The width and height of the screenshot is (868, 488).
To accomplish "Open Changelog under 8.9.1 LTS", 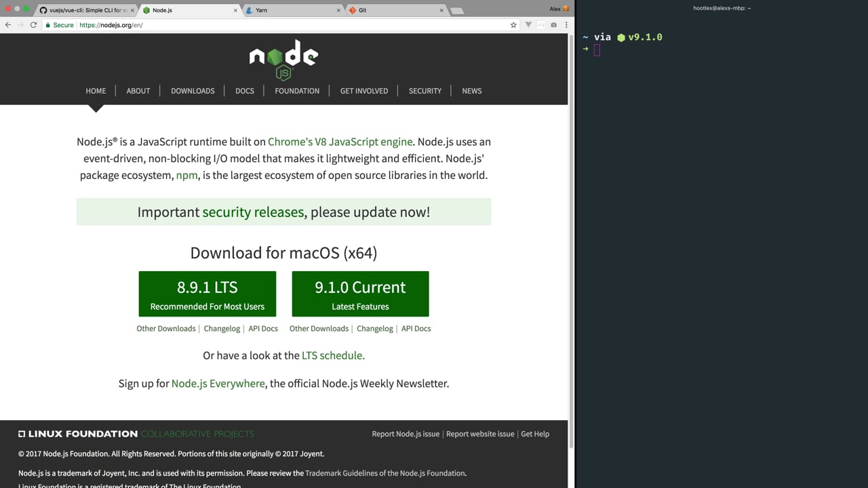I will 222,329.
